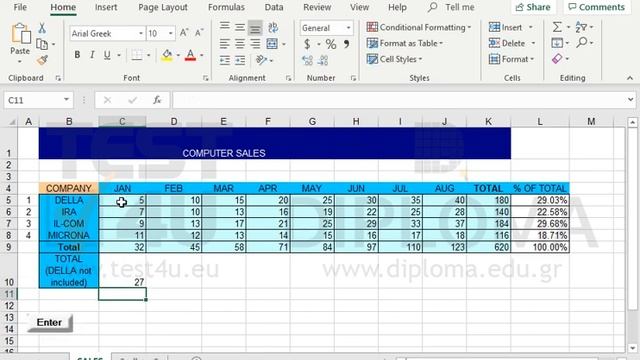The image size is (640, 360).
Task: Apply red font color
Action: (x=190, y=55)
